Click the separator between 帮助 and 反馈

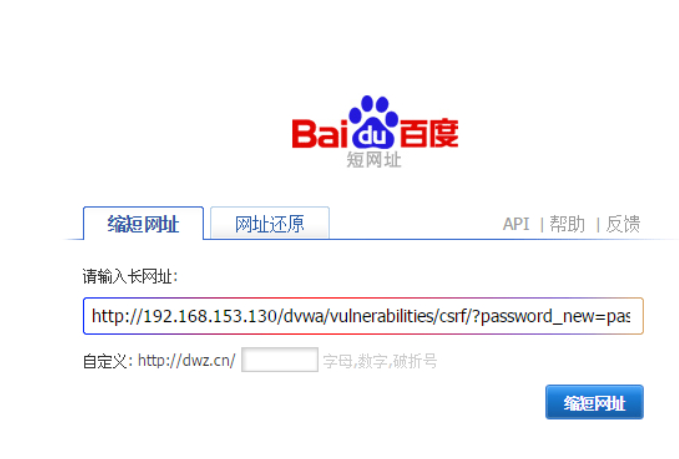(x=598, y=225)
